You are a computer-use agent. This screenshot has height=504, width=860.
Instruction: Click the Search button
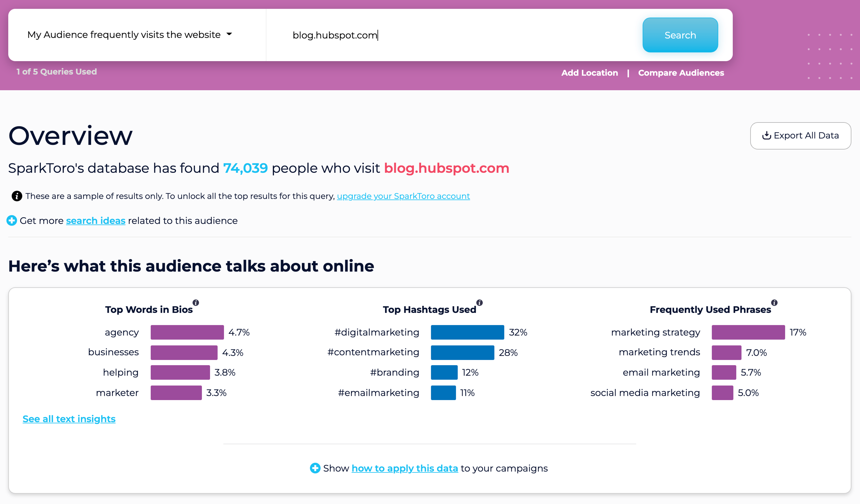(x=680, y=35)
